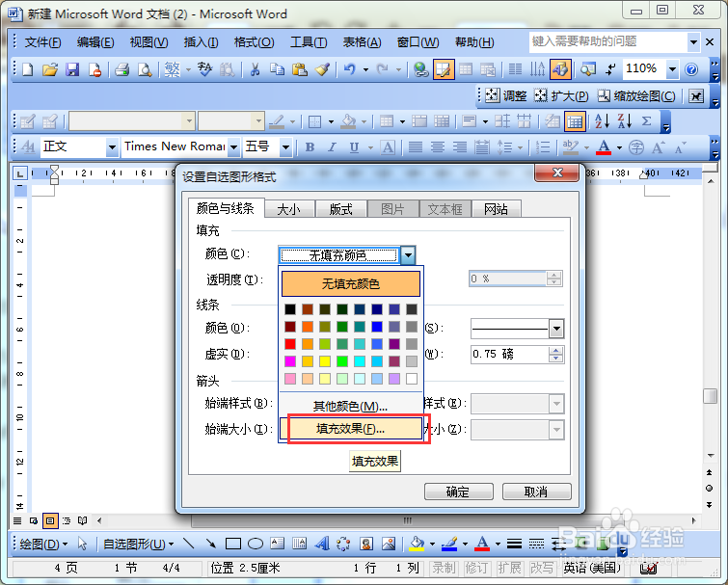This screenshot has width=728, height=585.
Task: Click the Line Style icon in the Drawing toolbar
Action: [x=514, y=544]
